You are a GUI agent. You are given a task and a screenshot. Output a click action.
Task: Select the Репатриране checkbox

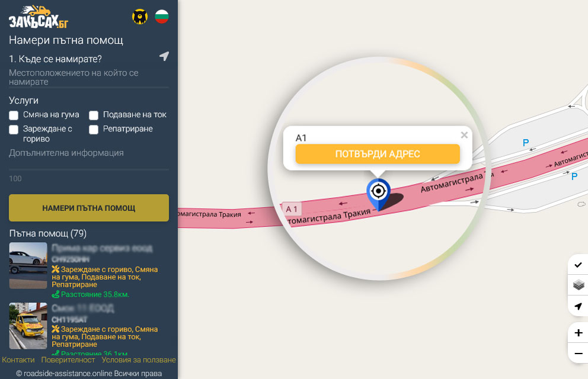[x=94, y=129]
